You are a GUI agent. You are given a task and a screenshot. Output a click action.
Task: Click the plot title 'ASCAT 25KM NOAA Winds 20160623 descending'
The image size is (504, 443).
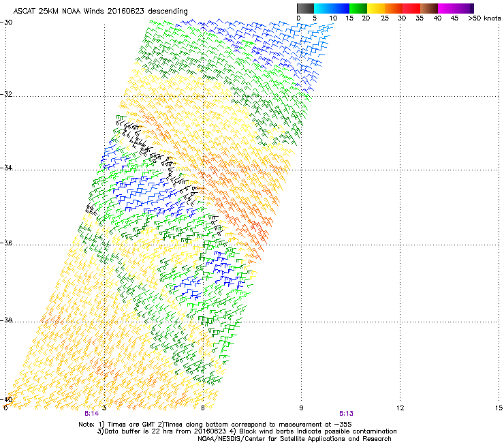(x=100, y=12)
